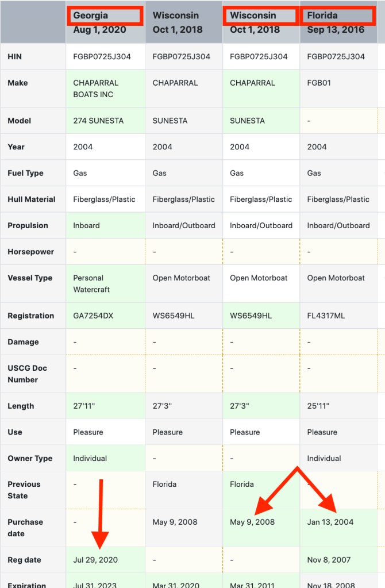This screenshot has width=385, height=588.
Task: Click the FGB01 make cell
Action: [x=319, y=83]
